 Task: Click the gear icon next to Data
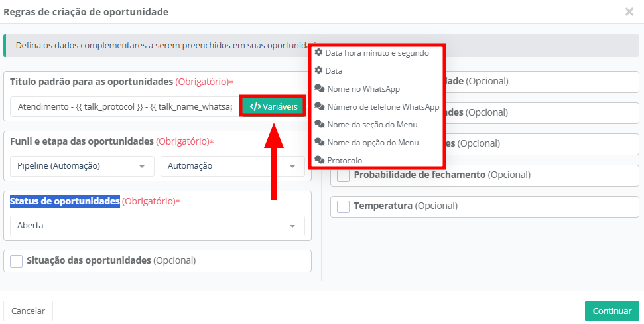(x=318, y=70)
